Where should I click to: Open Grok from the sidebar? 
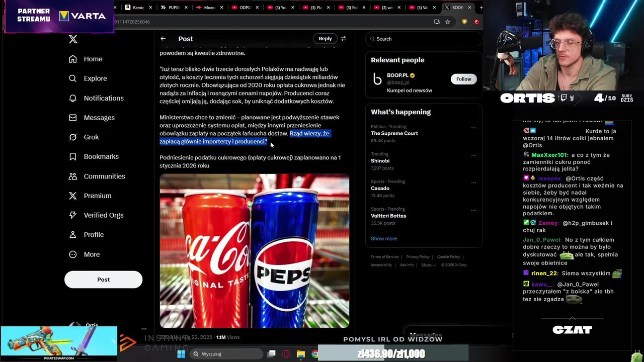(84, 137)
